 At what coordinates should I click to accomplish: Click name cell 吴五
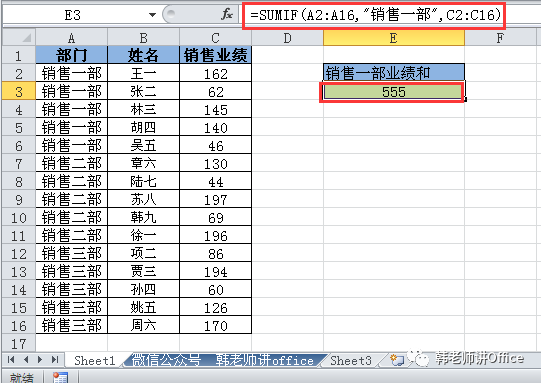tap(144, 145)
